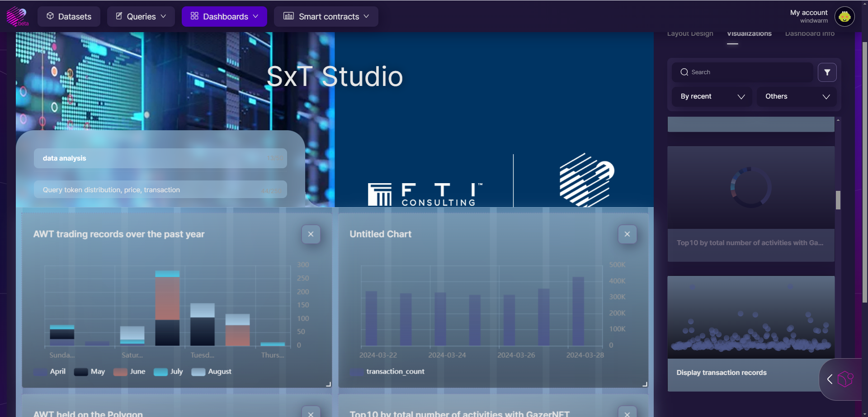Image resolution: width=868 pixels, height=417 pixels.
Task: Open the Smart contracts menu
Action: click(x=326, y=17)
